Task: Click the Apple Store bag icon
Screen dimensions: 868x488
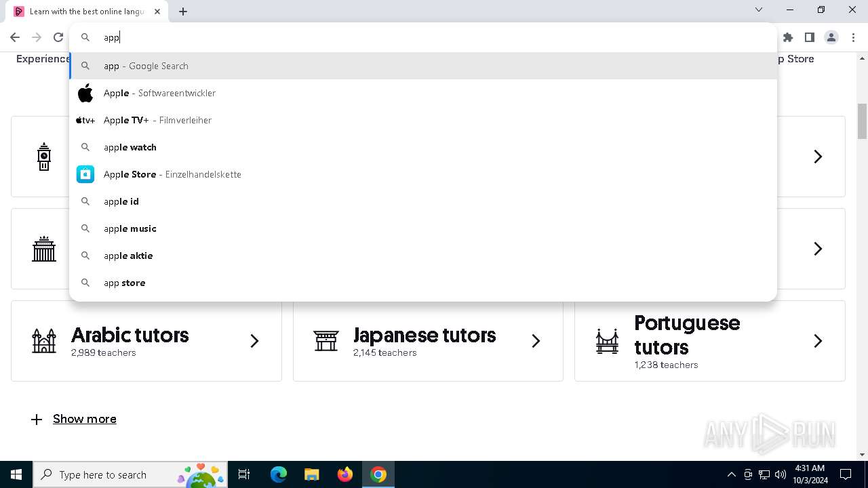Action: click(85, 174)
